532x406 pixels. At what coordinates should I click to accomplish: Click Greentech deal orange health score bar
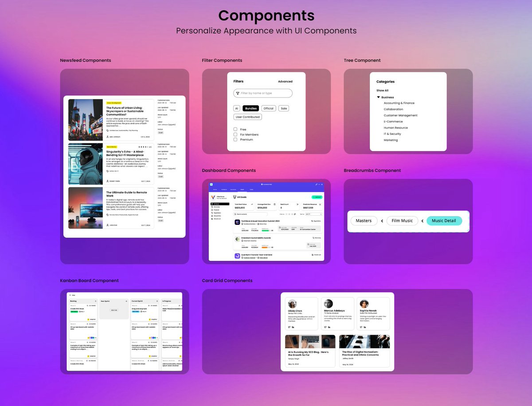pos(266,248)
